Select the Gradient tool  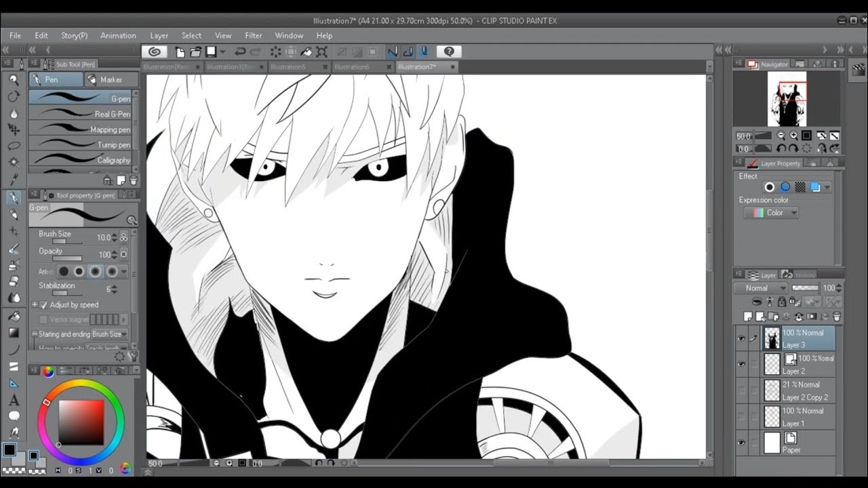point(14,333)
